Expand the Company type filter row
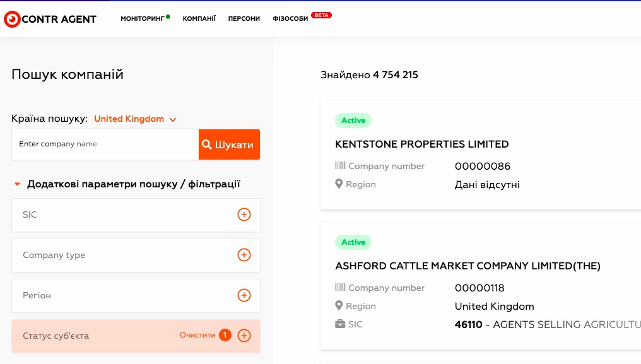 (136, 255)
